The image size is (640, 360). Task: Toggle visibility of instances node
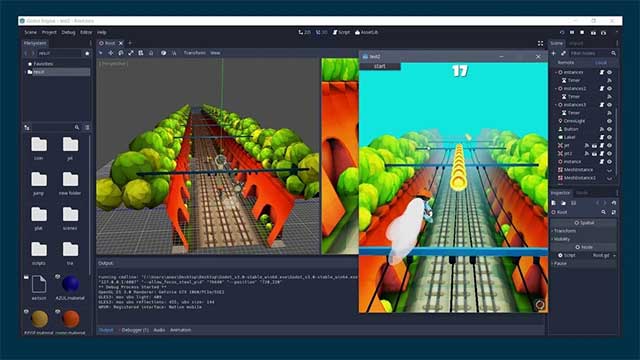coord(609,72)
